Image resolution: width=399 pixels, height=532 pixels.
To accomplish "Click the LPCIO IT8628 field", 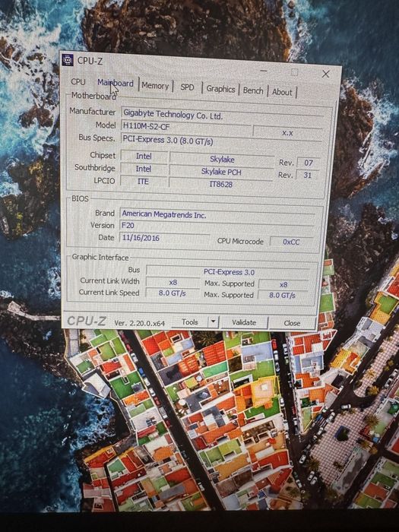I will [220, 184].
